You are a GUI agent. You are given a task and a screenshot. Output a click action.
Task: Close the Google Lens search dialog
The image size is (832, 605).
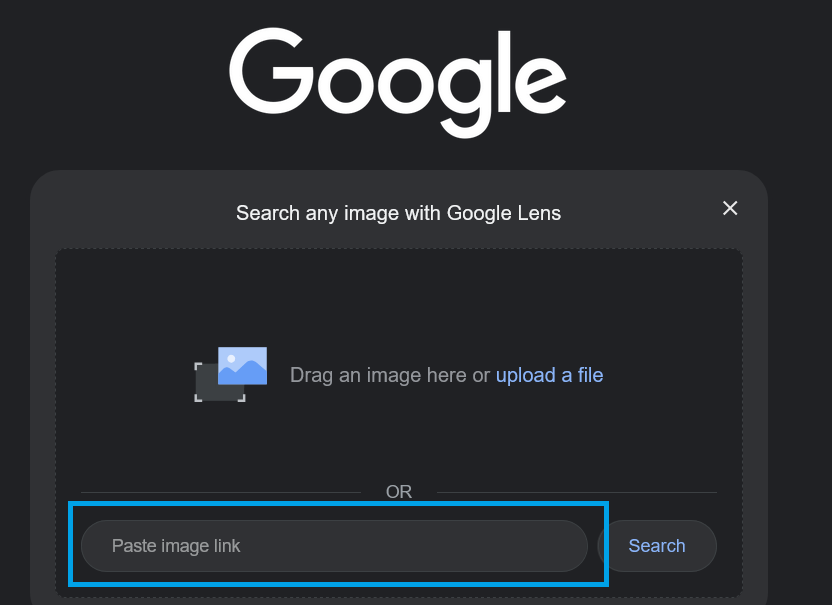point(730,208)
